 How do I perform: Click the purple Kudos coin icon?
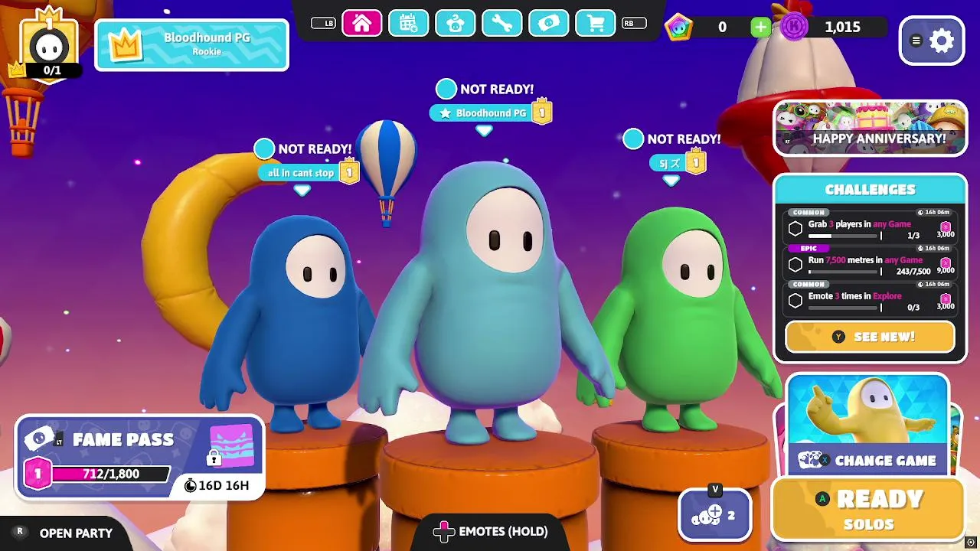[795, 28]
